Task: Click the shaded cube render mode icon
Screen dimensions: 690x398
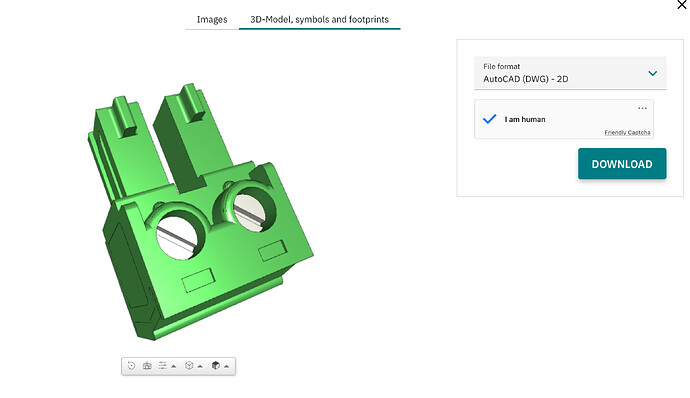Action: [x=216, y=365]
